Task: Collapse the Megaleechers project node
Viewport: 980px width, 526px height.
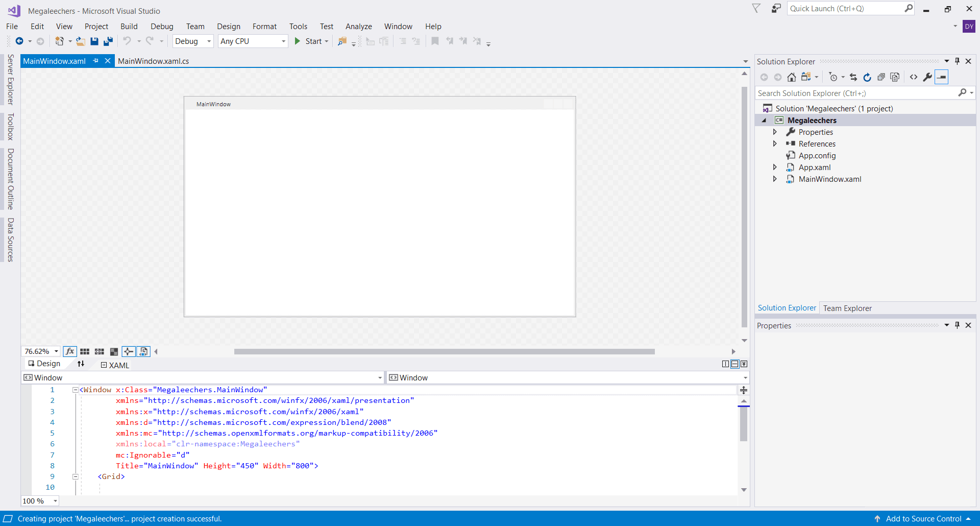Action: coord(764,121)
